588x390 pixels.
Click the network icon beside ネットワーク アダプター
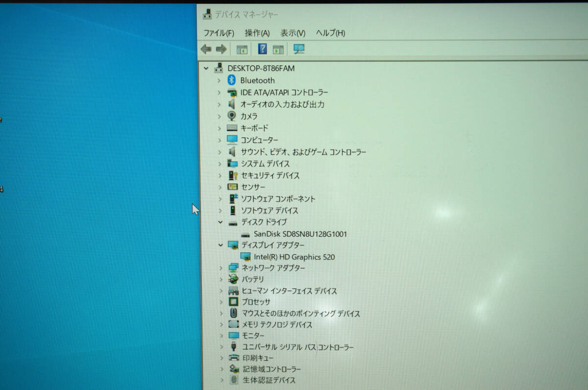coord(234,268)
